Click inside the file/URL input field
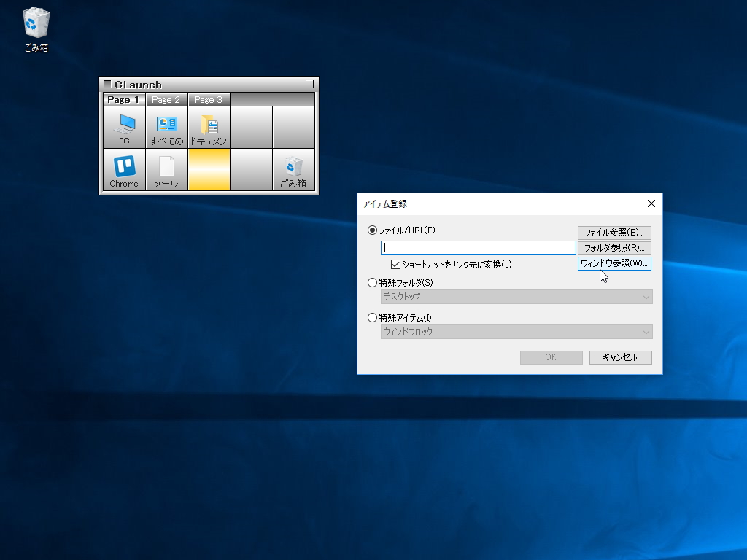The image size is (747, 560). 478,247
